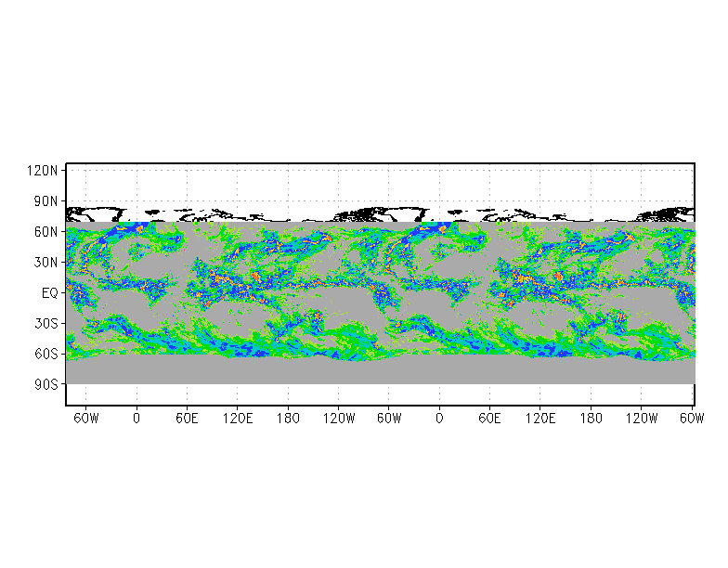The height and width of the screenshot is (568, 728).
Task: Click the EQ equator axis label
Action: click(x=50, y=293)
